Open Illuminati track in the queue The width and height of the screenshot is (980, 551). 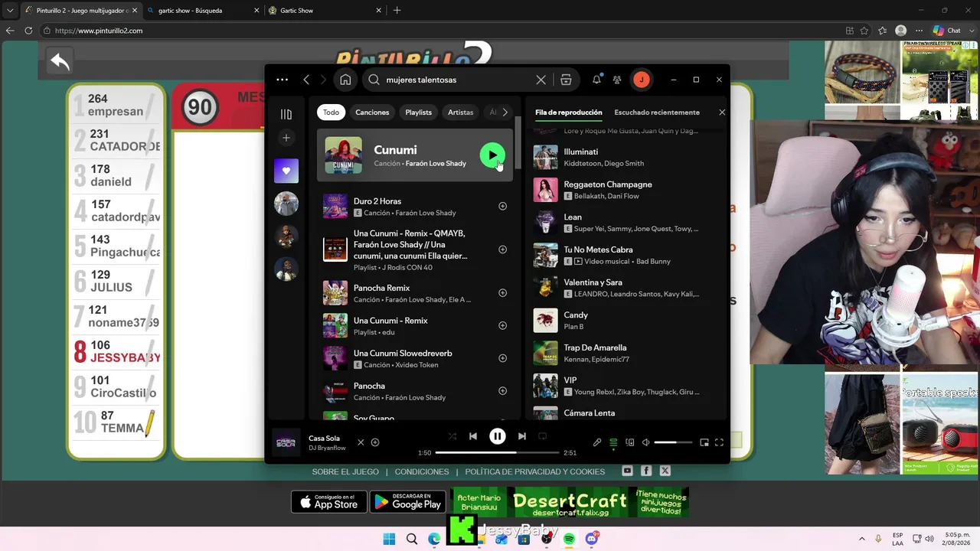624,158
